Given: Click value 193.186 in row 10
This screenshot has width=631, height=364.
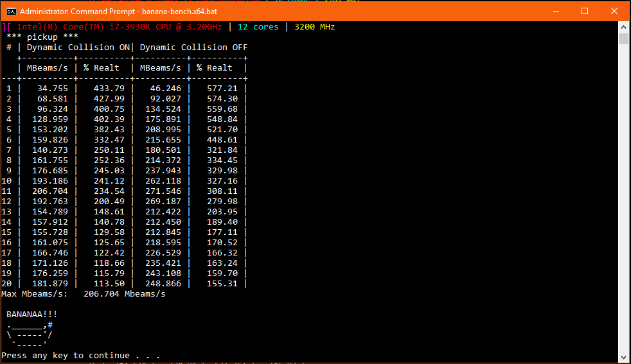Looking at the screenshot, I should click(x=50, y=181).
